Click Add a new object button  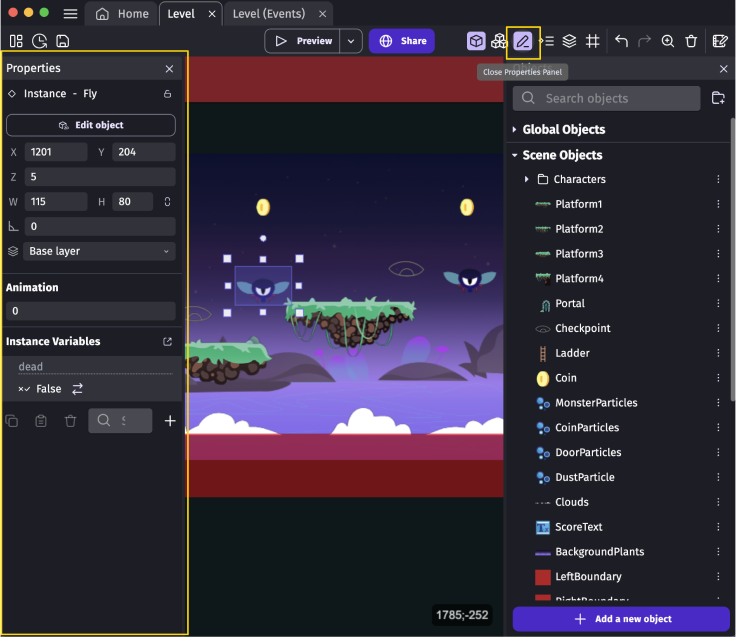[x=621, y=619]
